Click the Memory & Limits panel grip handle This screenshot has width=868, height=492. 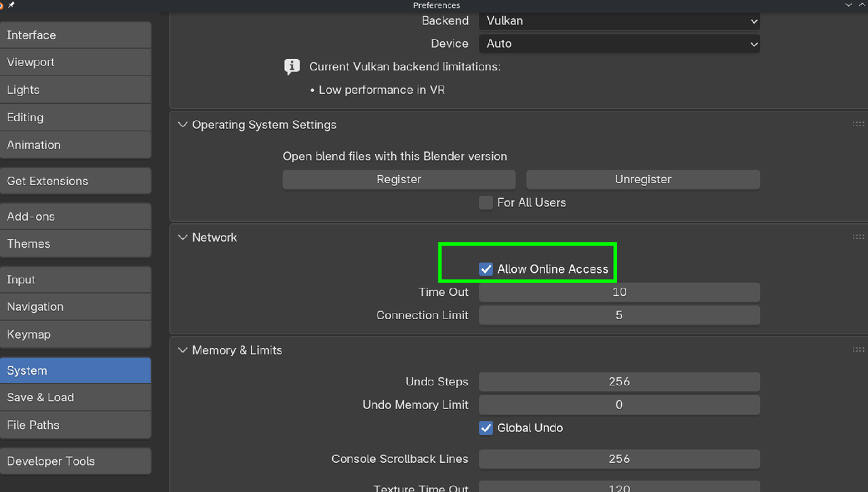click(859, 349)
